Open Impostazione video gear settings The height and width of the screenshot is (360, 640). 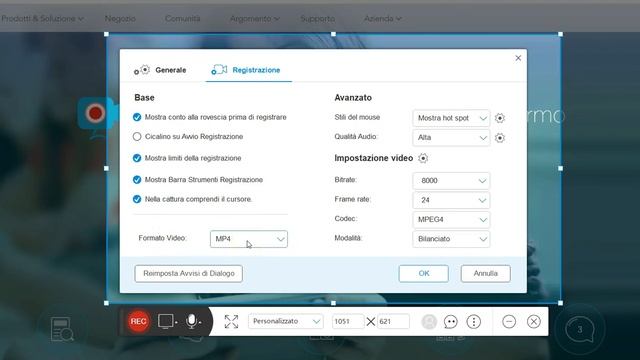(x=423, y=158)
